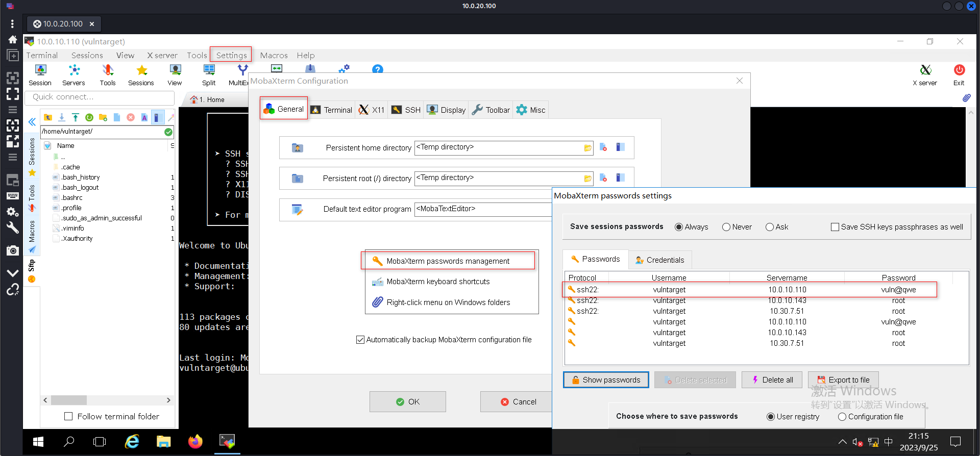Click the gears icon in left bar
The width and height of the screenshot is (980, 456).
[x=13, y=212]
